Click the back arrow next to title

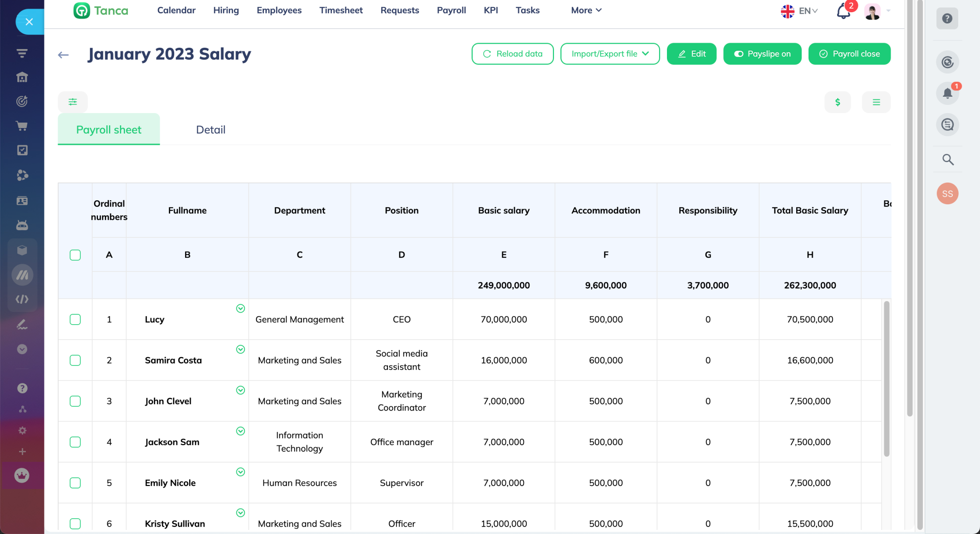(63, 54)
